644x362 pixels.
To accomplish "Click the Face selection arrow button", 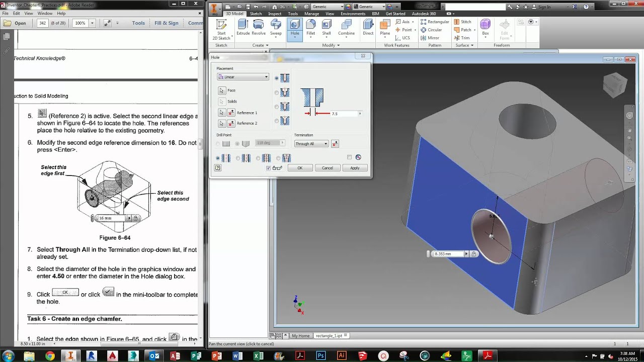I will tap(222, 90).
